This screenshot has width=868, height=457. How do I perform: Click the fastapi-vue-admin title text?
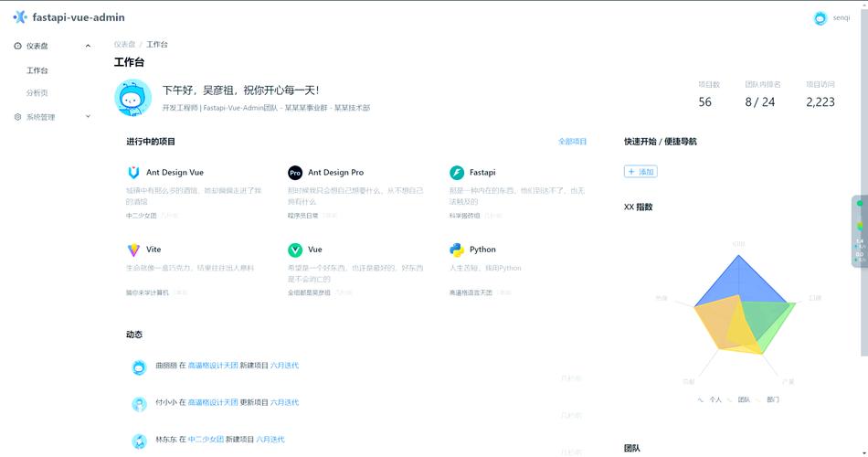(x=79, y=17)
